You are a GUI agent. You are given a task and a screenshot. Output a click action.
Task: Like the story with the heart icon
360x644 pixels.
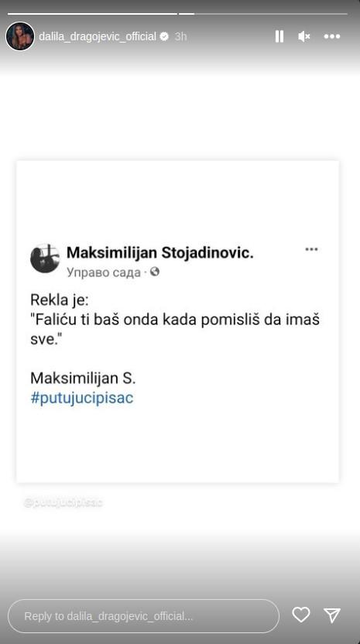point(301,615)
